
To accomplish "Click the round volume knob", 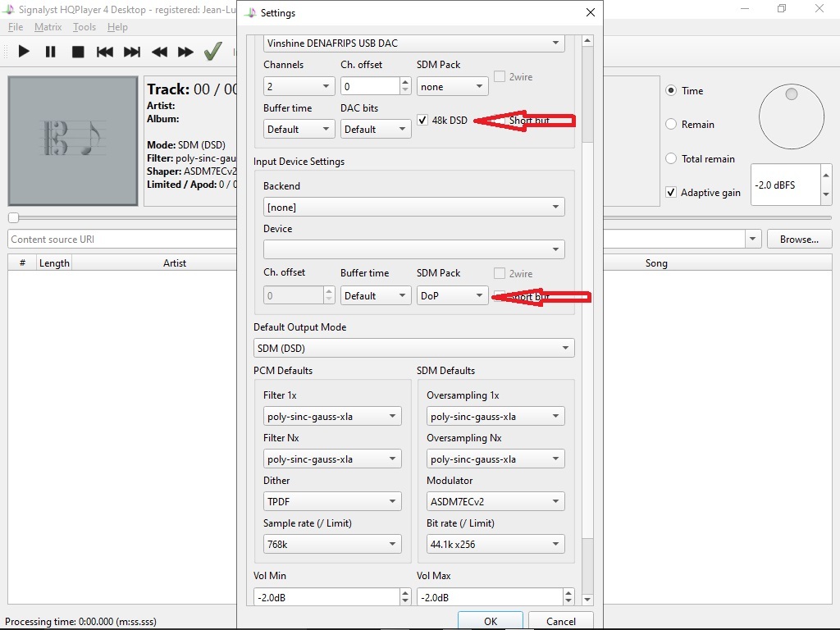I will 792,116.
